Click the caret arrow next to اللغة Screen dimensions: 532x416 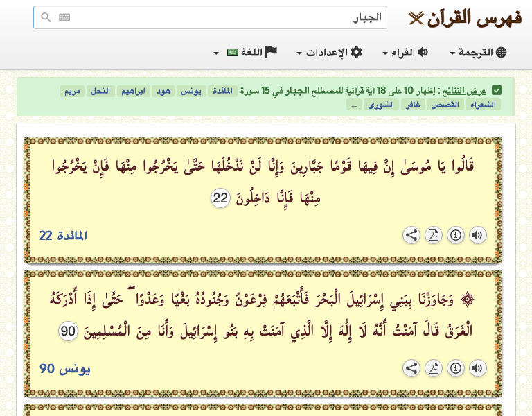click(x=216, y=53)
